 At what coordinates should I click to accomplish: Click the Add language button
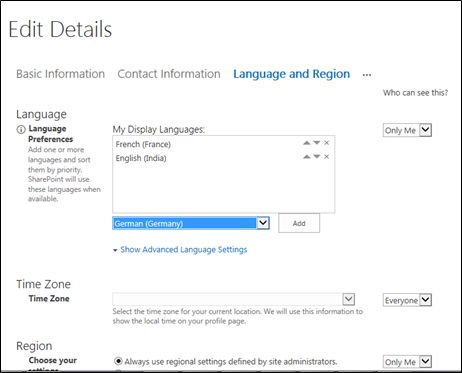pyautogui.click(x=299, y=223)
